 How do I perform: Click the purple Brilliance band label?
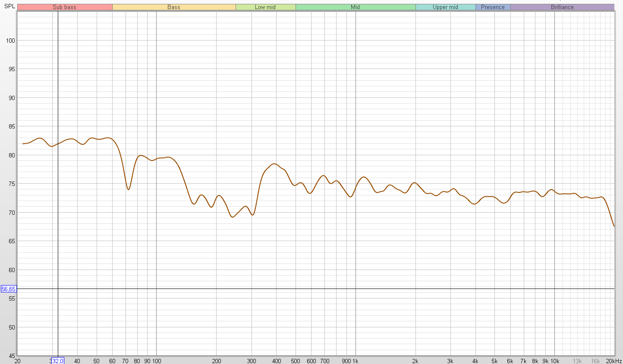(x=562, y=7)
